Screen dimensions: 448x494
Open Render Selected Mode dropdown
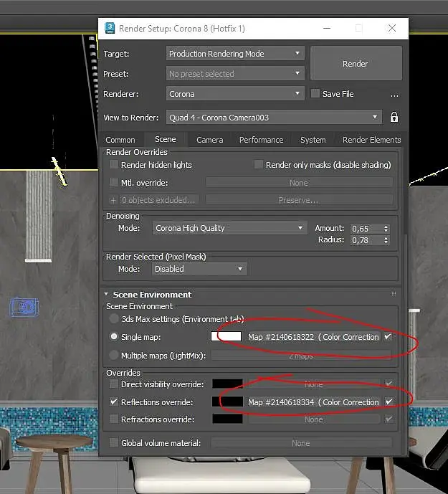tap(199, 269)
